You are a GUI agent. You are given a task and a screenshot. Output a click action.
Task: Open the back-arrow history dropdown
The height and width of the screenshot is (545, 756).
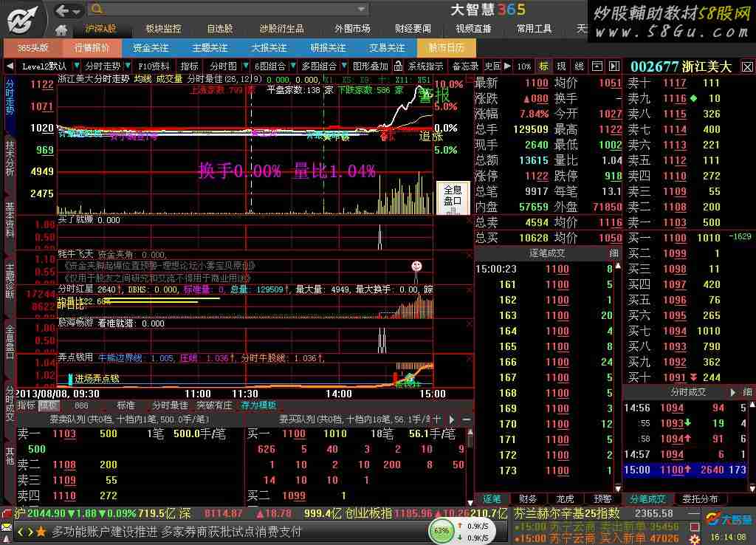77,11
